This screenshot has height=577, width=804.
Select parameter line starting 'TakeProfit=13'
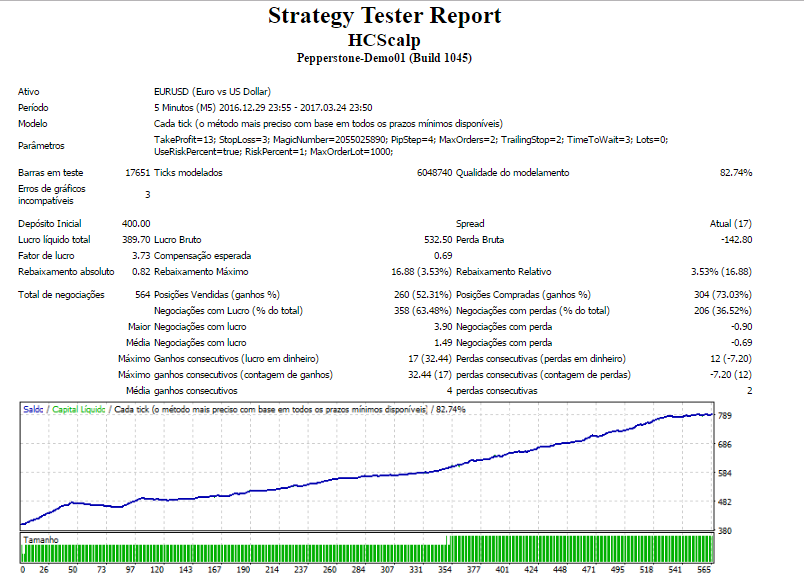pyautogui.click(x=411, y=140)
